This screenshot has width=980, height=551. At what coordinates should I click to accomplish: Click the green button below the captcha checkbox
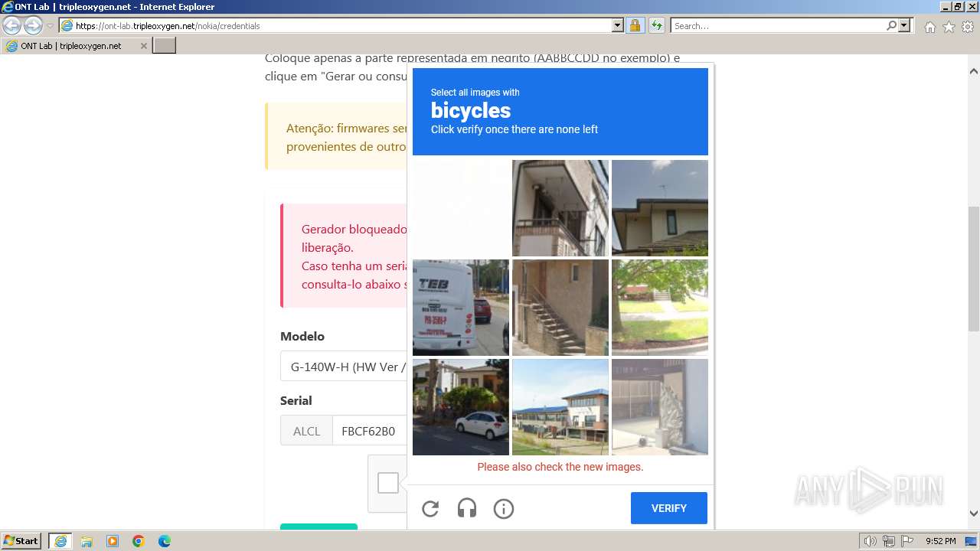click(x=318, y=527)
